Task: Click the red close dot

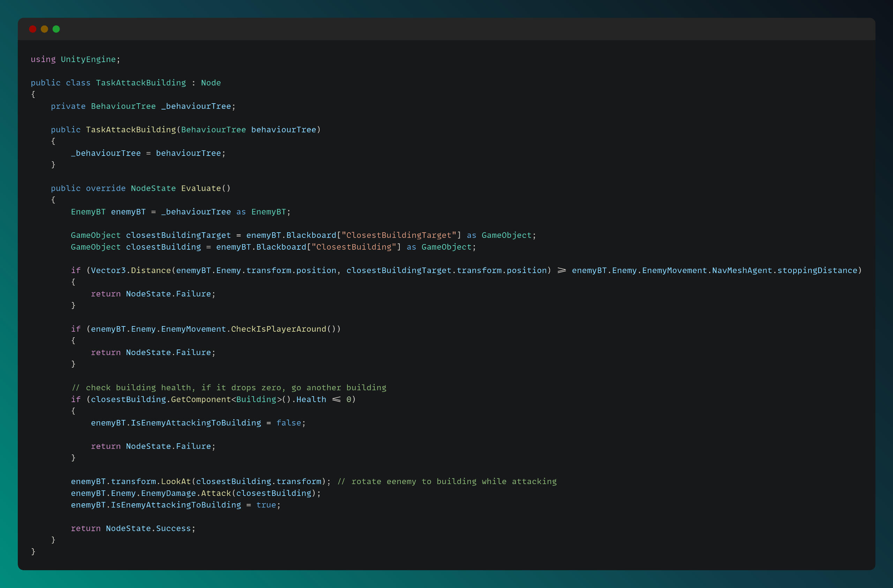Action: click(x=33, y=29)
